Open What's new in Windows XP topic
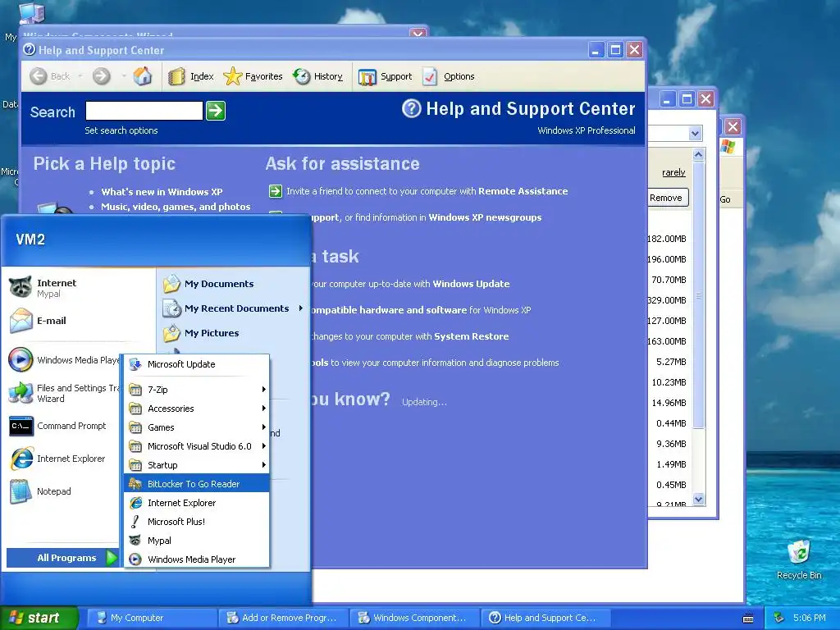Screen dimensions: 840x630 (x=162, y=192)
